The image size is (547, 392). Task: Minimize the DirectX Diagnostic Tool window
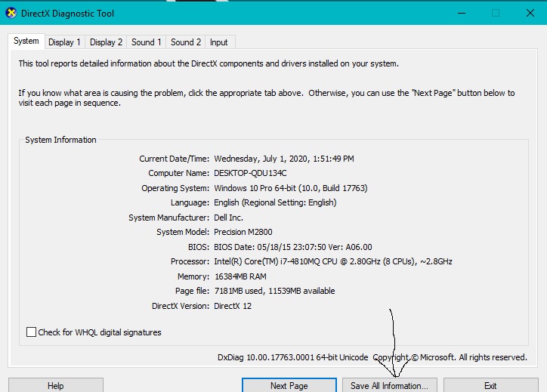(x=462, y=14)
